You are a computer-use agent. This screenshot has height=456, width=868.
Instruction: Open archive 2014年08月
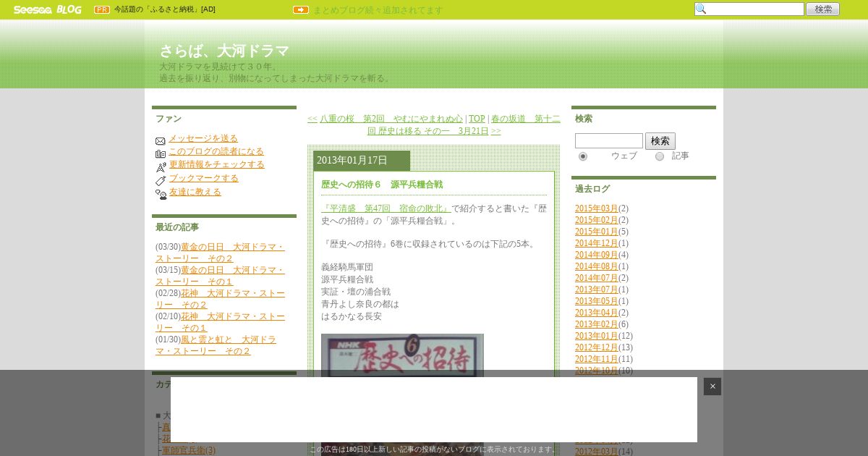597,266
